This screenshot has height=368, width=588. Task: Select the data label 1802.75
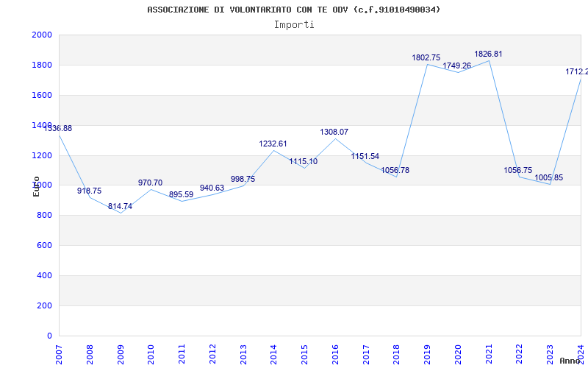426,58
